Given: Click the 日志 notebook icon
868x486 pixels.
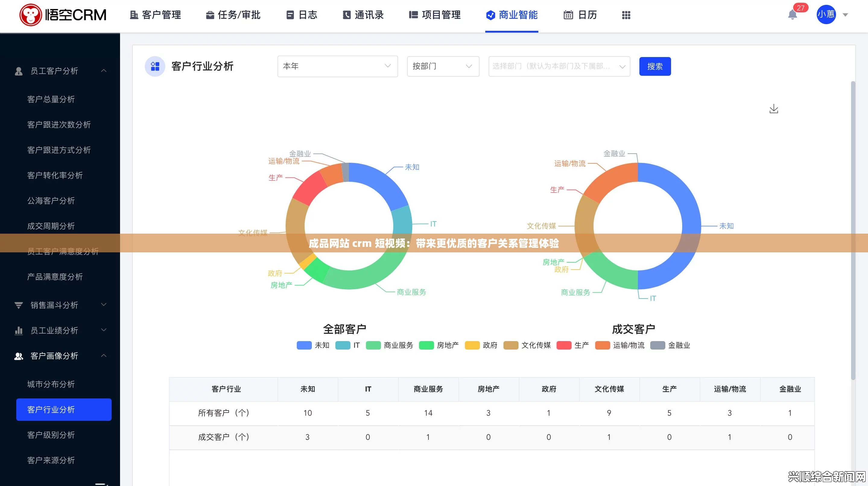Looking at the screenshot, I should tap(290, 15).
